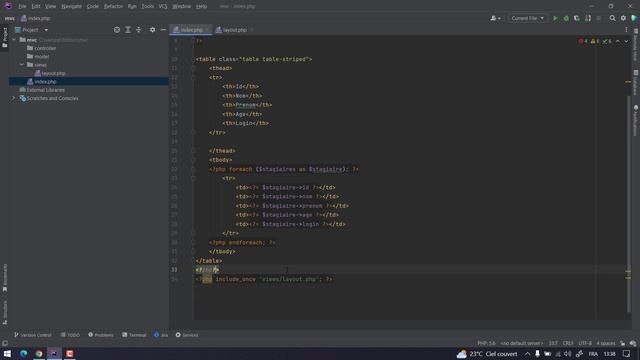Open Project view selector dropdown

point(32,30)
